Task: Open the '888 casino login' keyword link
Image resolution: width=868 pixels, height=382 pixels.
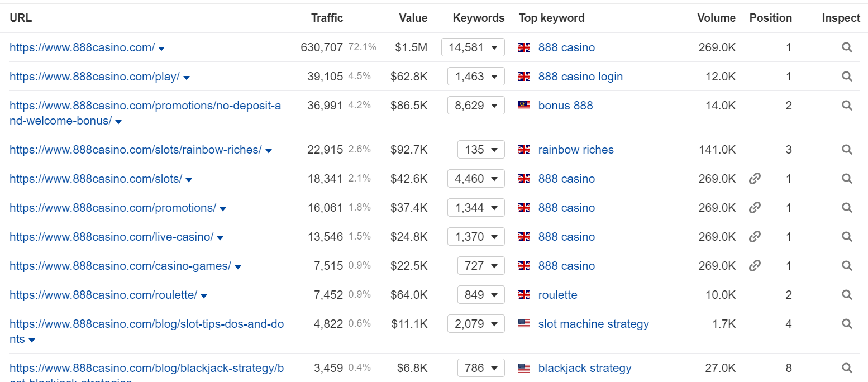Action: (580, 77)
